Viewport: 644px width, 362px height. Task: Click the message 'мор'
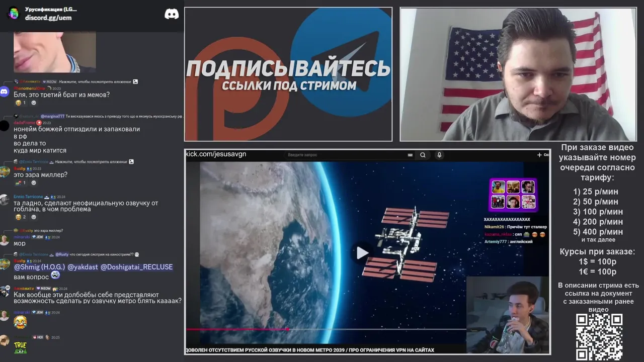(x=19, y=243)
